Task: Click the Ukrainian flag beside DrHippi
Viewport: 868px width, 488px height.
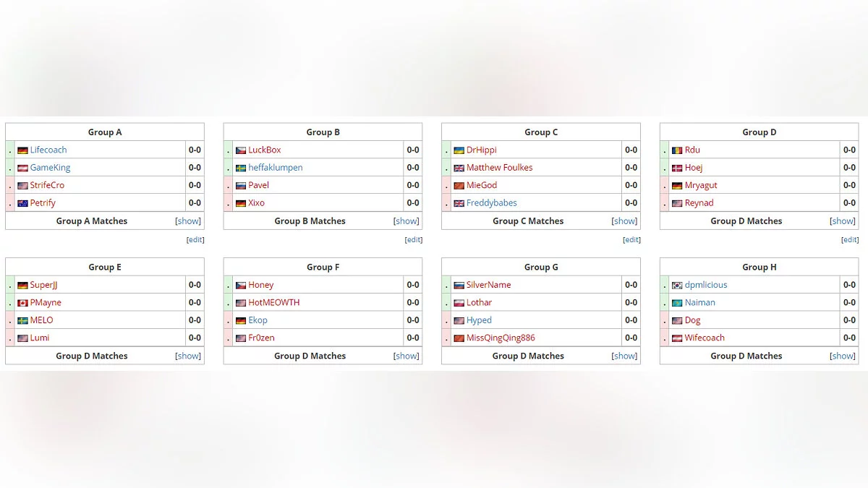Action: [459, 150]
